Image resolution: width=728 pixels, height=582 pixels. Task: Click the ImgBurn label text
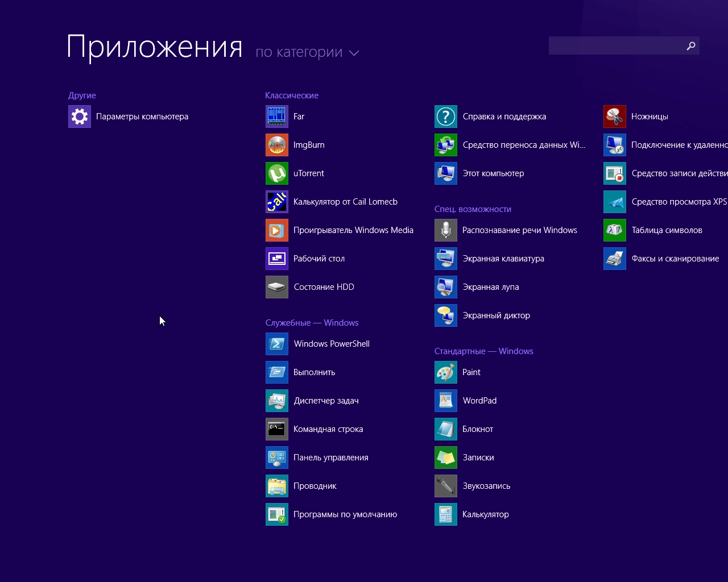[309, 145]
